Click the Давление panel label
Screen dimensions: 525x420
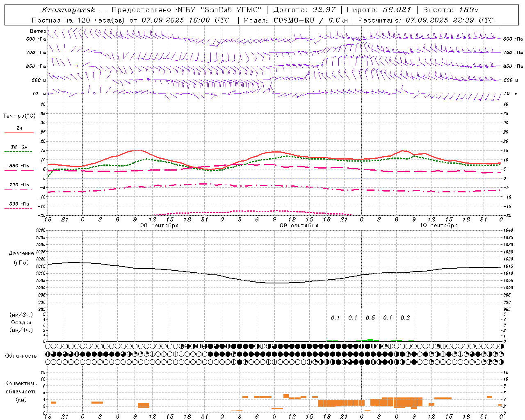pyautogui.click(x=21, y=253)
